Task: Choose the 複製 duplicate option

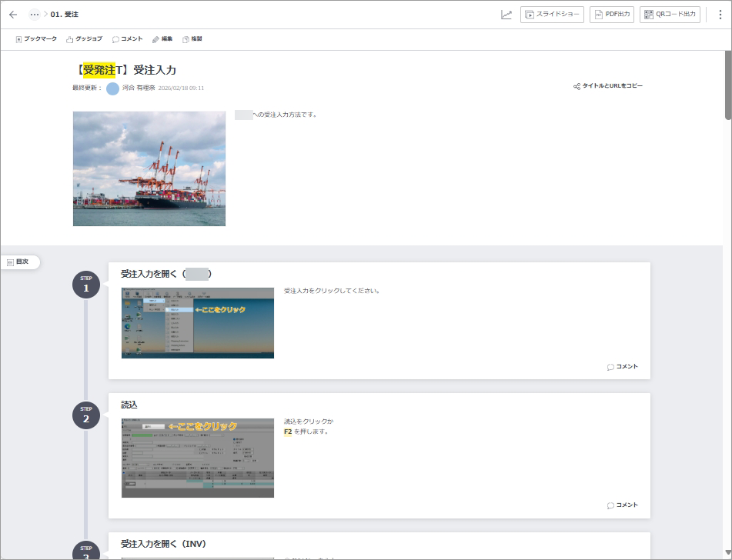Action: 192,39
